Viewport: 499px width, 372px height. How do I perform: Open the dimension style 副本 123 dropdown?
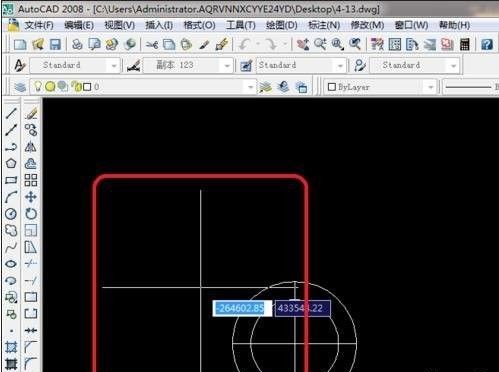pos(227,65)
